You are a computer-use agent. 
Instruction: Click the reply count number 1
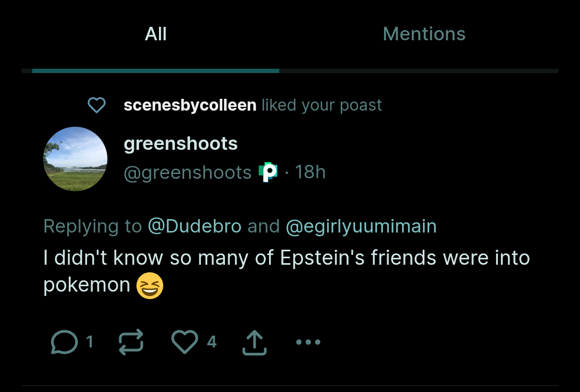click(90, 342)
